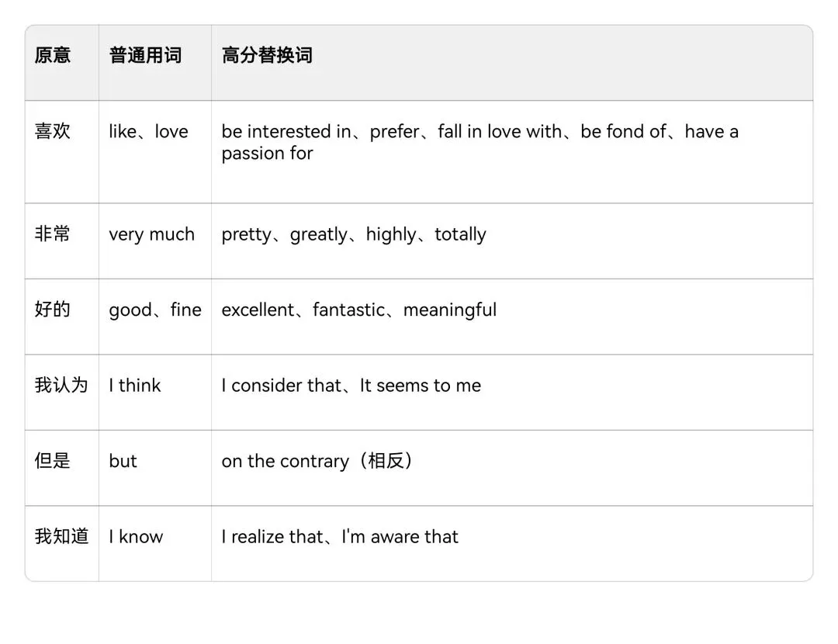This screenshot has height=644, width=838.
Task: Click the 'be interested in' phrase text
Action: (286, 131)
